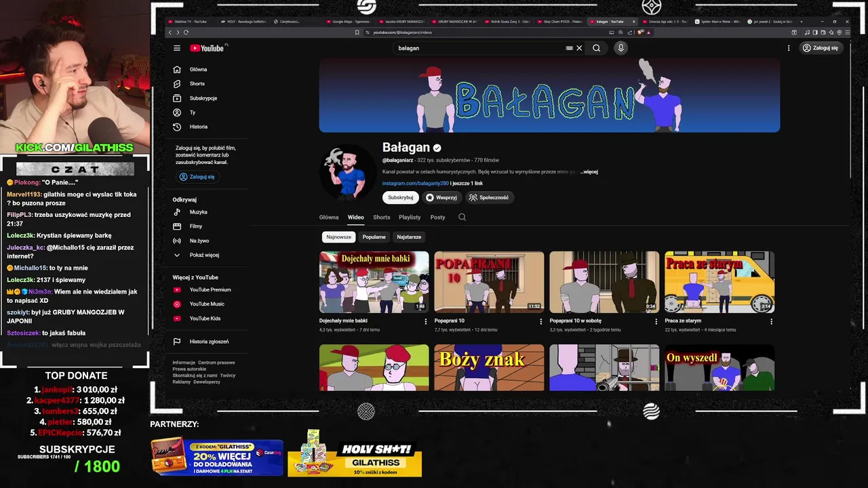Switch to the Posty tab
The image size is (868, 488).
click(438, 218)
